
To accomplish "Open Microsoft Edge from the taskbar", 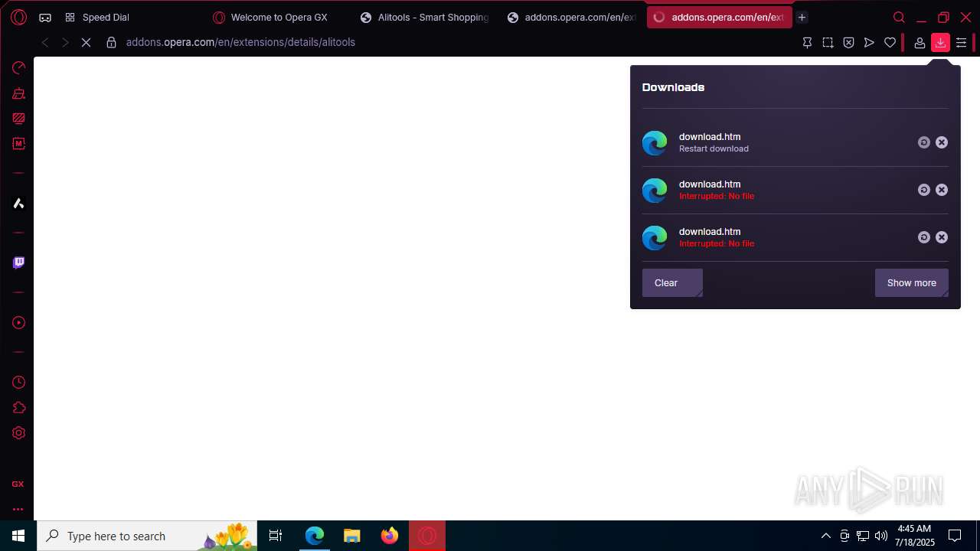I will coord(315,536).
